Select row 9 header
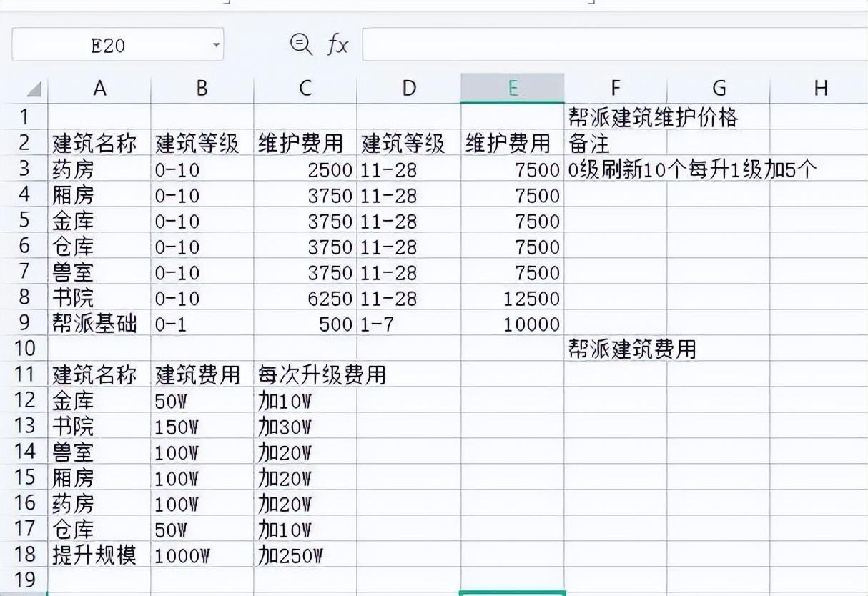868x596 pixels. [x=24, y=324]
